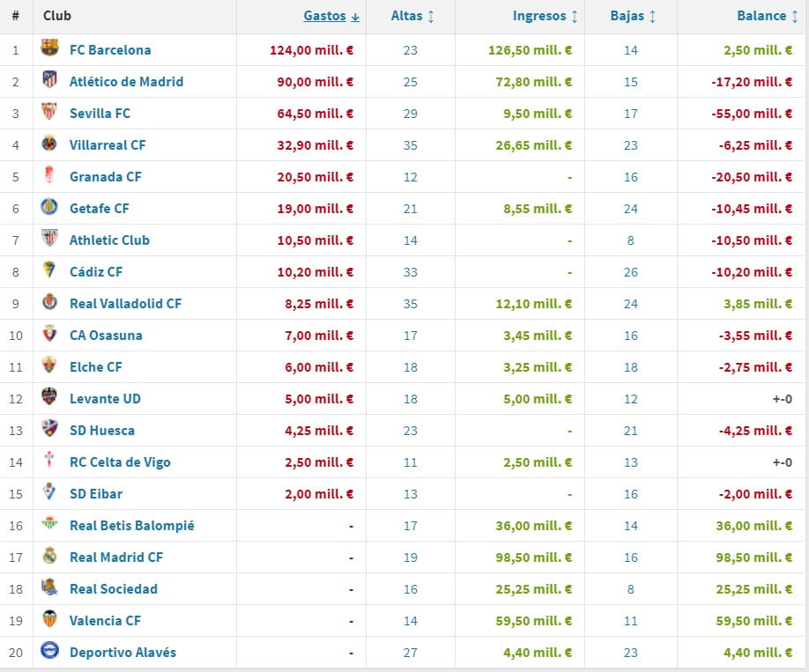
Task: Click Villarreal's 23 departures count
Action: click(x=630, y=145)
